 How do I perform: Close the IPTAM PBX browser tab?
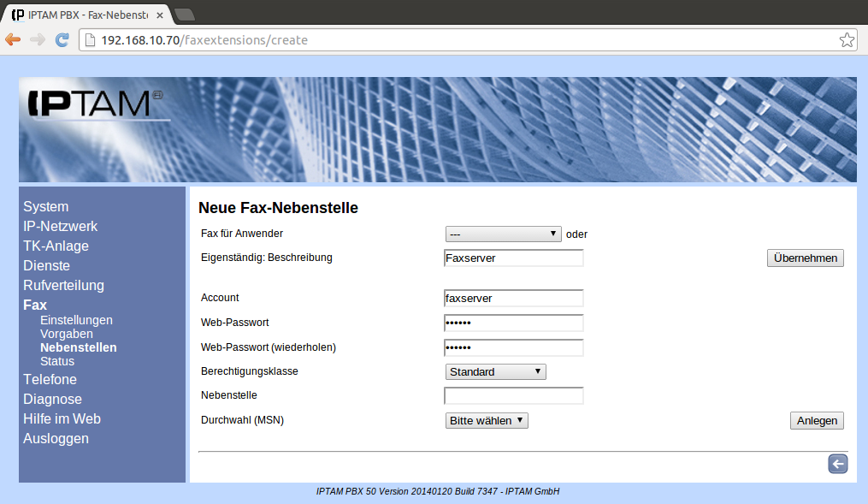(x=160, y=15)
